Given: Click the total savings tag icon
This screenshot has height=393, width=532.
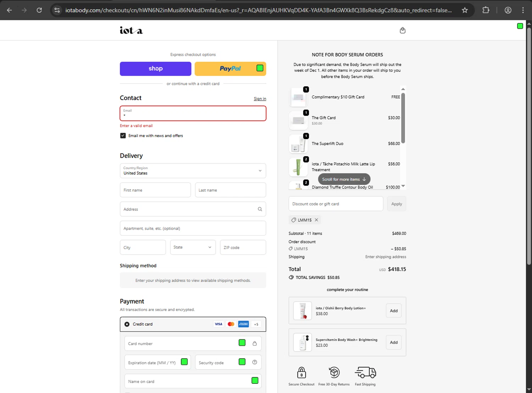Looking at the screenshot, I should pyautogui.click(x=291, y=277).
